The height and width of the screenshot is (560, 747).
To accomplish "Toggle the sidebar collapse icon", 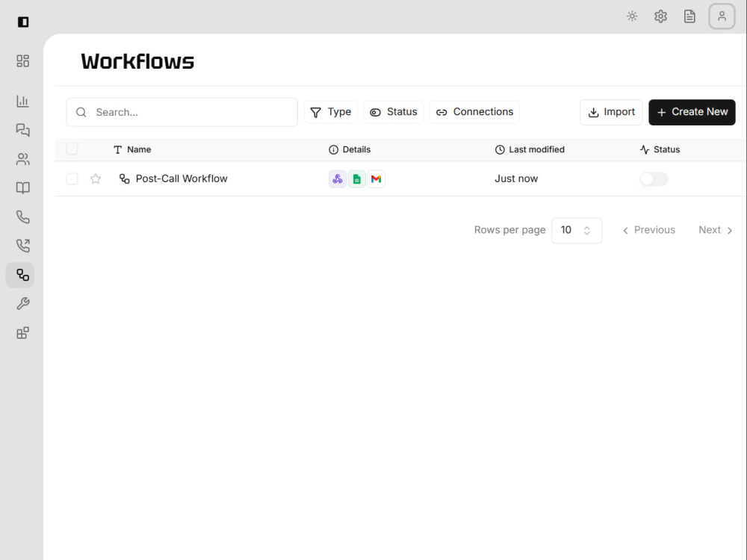I will [23, 22].
